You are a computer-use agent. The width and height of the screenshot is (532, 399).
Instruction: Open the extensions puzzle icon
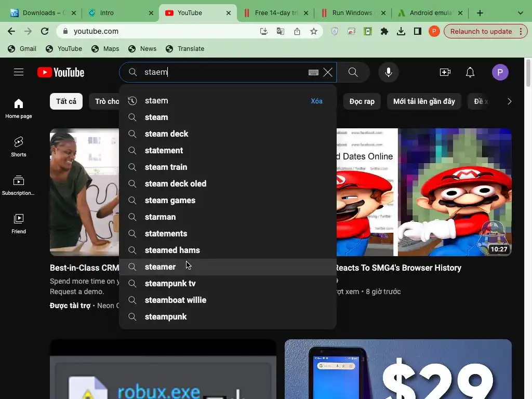(384, 31)
